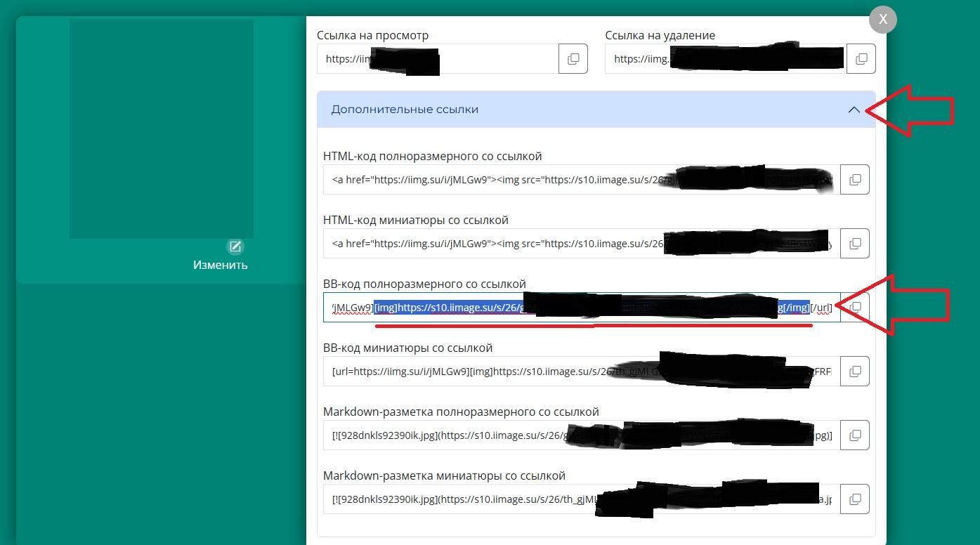
Task: Copy Markdown-разметка полноразмерного со ссылкой
Action: 855,435
